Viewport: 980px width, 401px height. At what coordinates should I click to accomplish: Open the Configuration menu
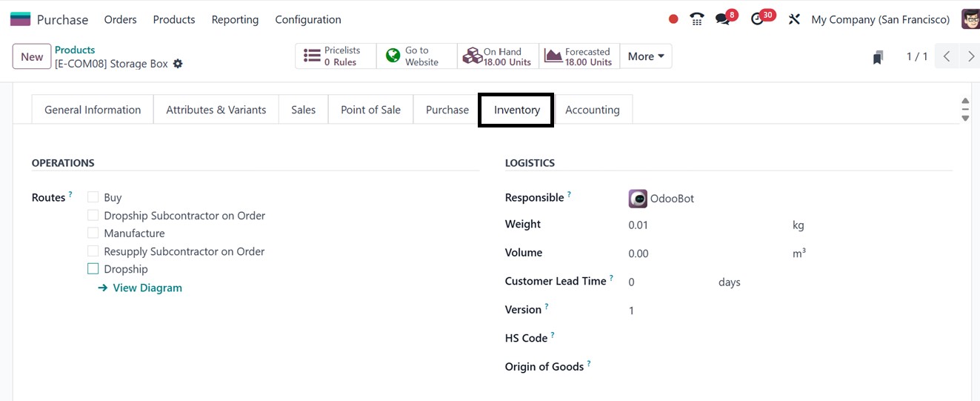(308, 19)
